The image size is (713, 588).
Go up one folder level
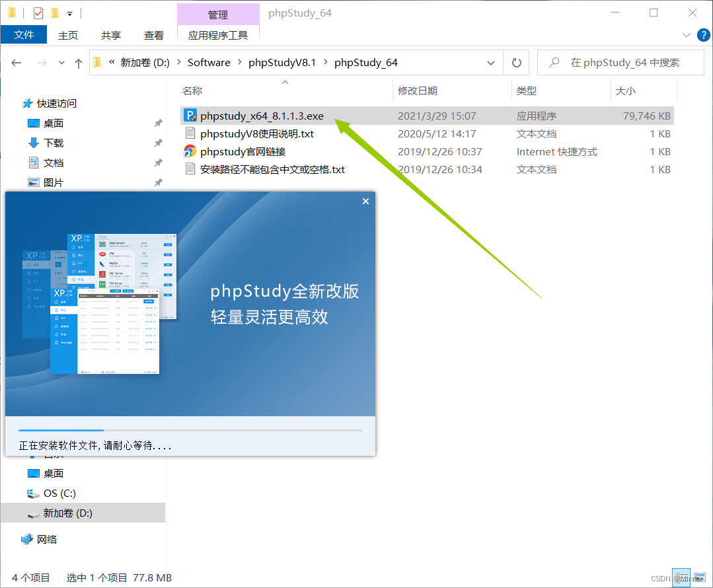coord(79,63)
